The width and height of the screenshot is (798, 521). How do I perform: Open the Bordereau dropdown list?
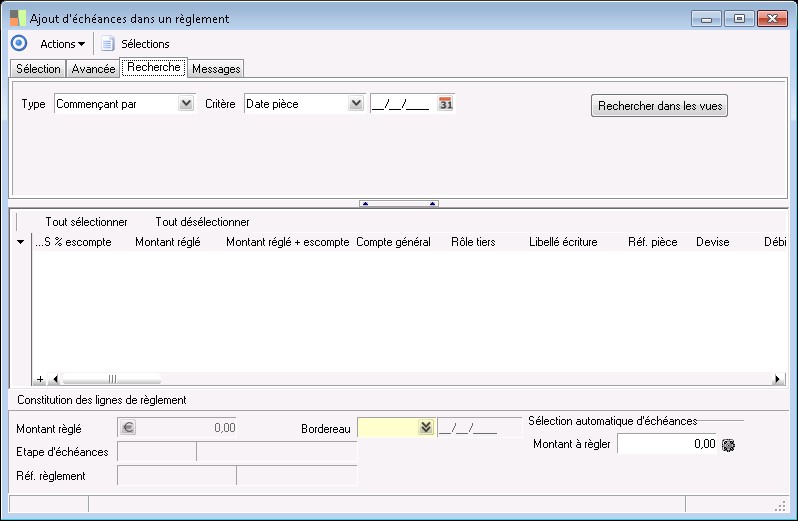coord(425,427)
